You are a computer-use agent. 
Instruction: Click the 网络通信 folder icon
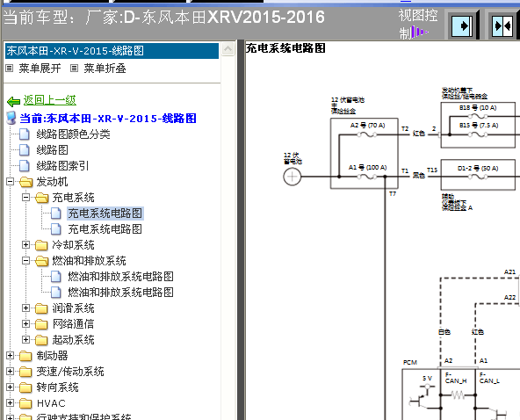pos(41,324)
